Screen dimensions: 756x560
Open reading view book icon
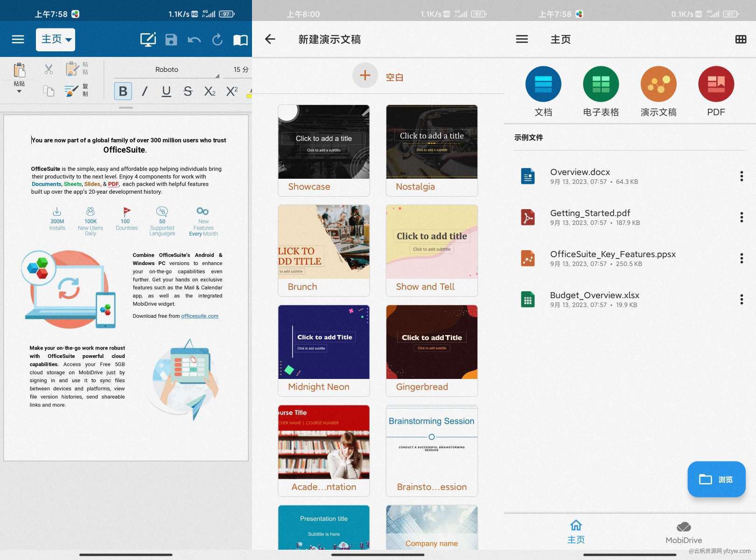pyautogui.click(x=240, y=40)
